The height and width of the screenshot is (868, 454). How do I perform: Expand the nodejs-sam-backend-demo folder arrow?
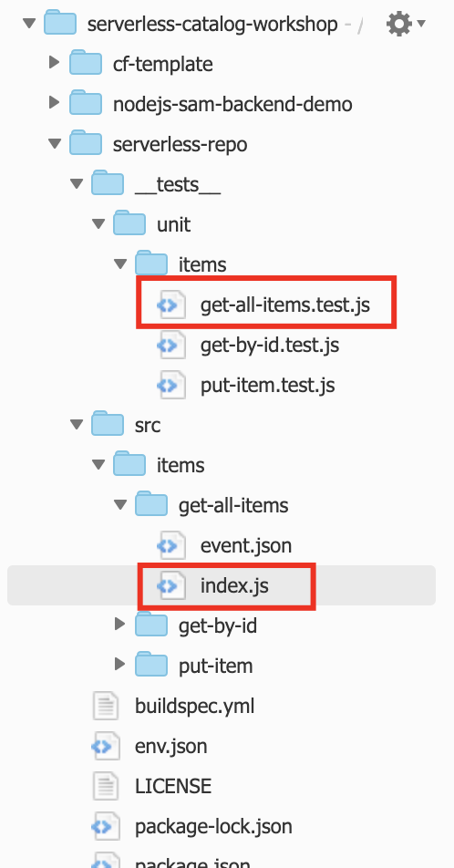[54, 102]
